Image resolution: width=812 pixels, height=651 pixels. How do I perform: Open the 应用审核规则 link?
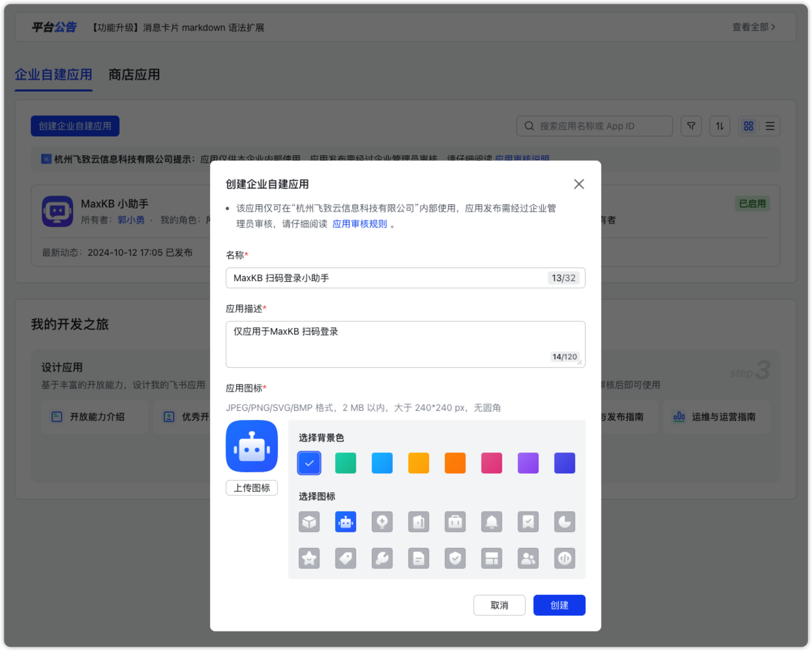(x=360, y=224)
